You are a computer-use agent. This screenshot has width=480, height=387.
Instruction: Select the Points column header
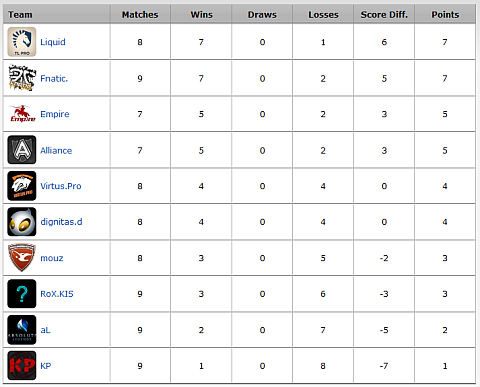[x=445, y=15]
